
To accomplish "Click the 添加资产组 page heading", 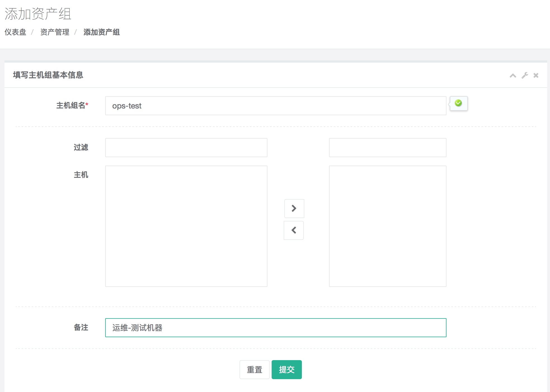I will click(38, 14).
